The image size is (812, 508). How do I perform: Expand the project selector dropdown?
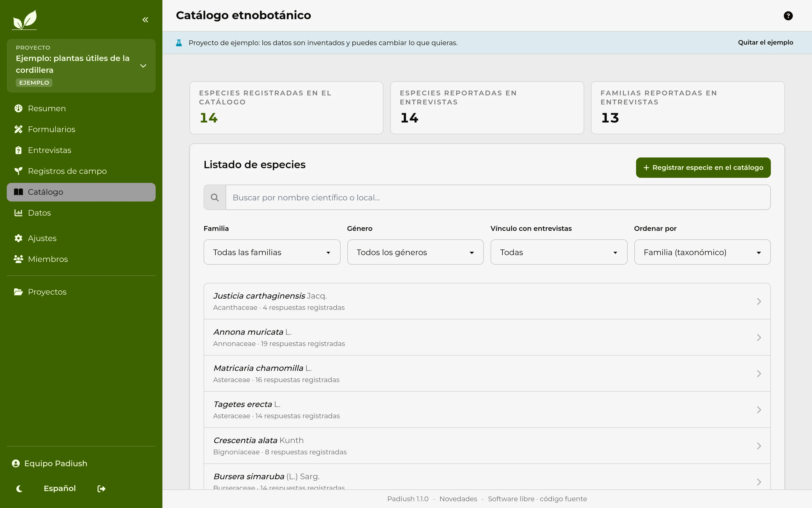coord(81,66)
